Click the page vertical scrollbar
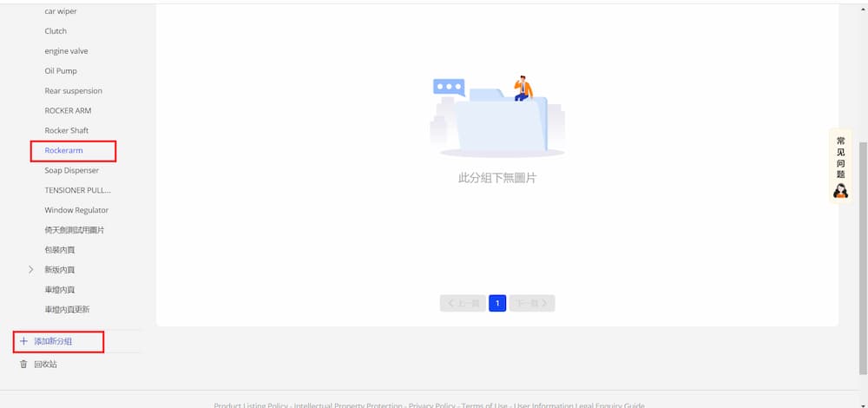The image size is (868, 408). click(x=863, y=258)
